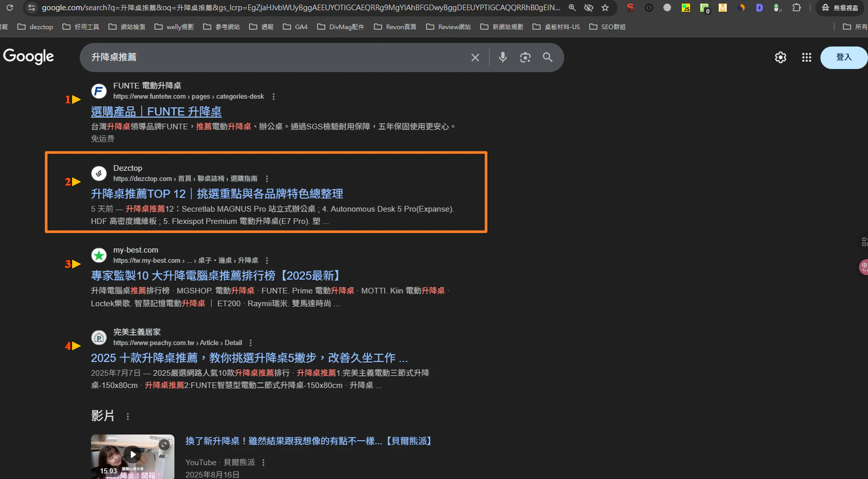This screenshot has height=479, width=868.
Task: Go to Google home via the logo
Action: 29,57
